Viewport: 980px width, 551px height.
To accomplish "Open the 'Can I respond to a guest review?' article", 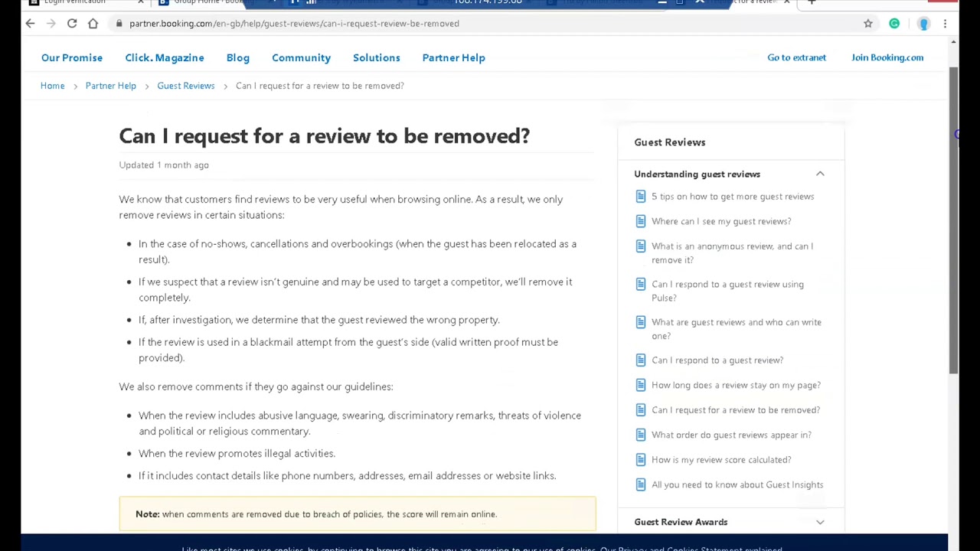I will (717, 360).
